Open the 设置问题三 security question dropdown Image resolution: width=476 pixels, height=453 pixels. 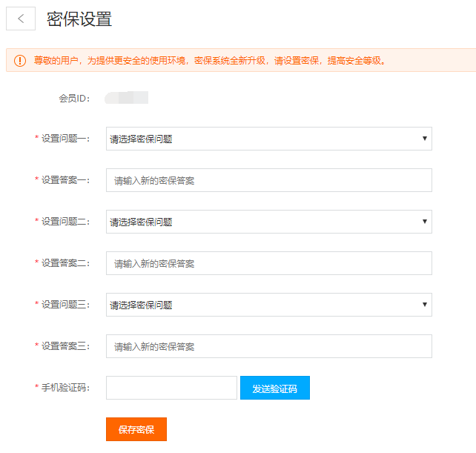(268, 305)
